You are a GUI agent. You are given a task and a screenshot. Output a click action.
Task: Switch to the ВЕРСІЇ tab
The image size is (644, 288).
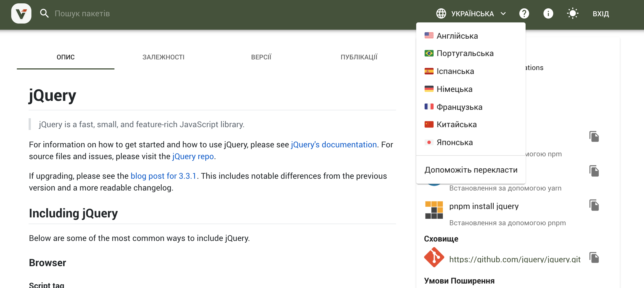261,57
